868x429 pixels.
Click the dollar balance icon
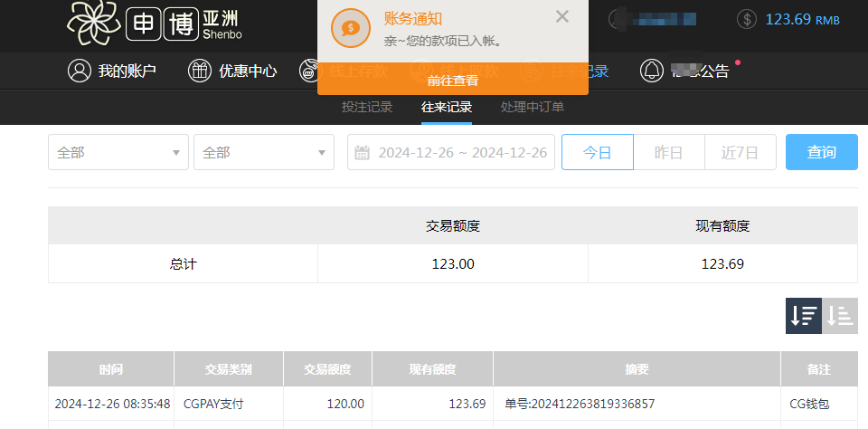click(747, 19)
